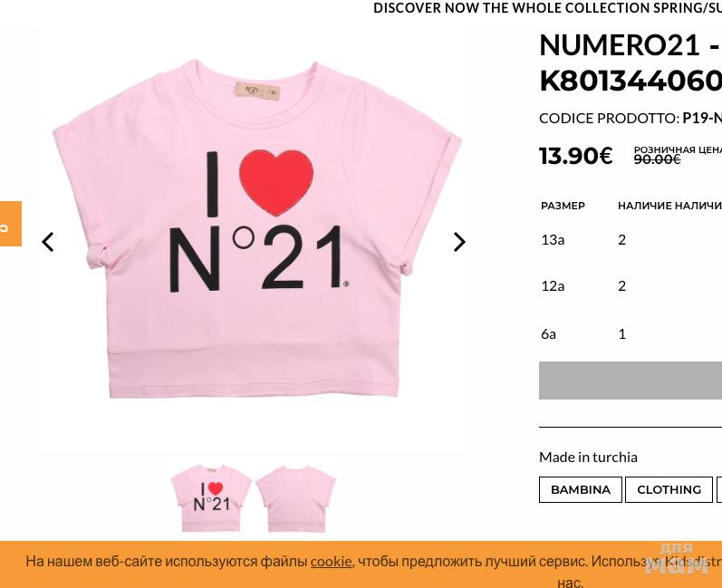Viewport: 722px width, 588px height.
Task: Click the BAMBINA category tag
Action: click(581, 489)
